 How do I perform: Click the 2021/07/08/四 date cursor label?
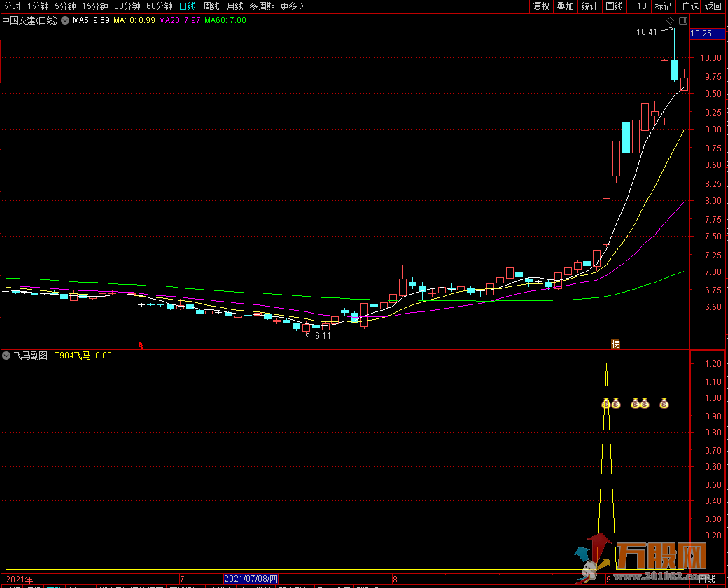251,579
